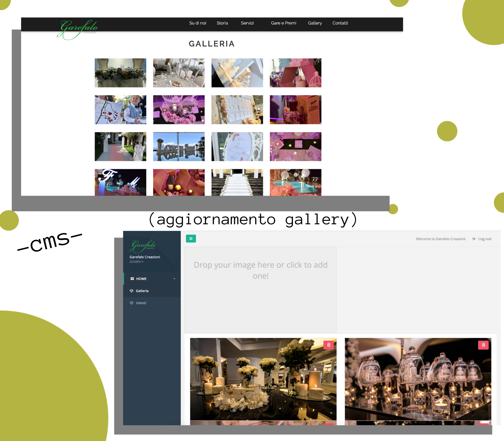Open the Storia menu item

click(222, 23)
